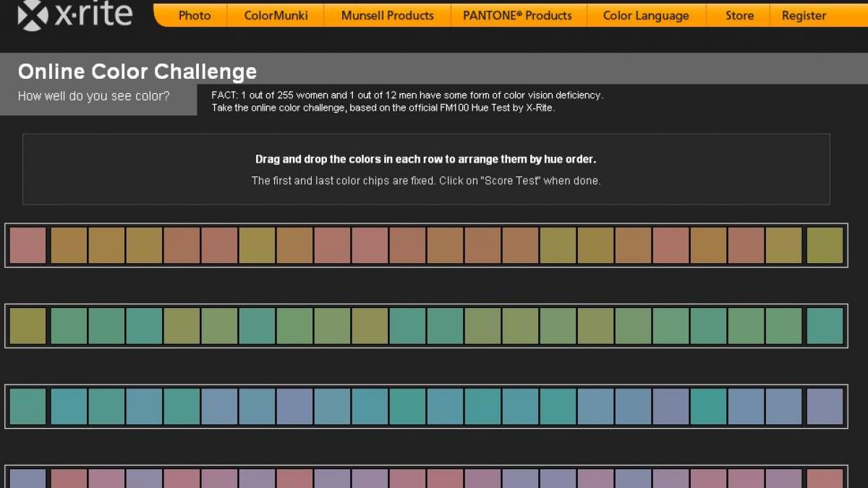Open the Store link in navigation
Image resolution: width=868 pixels, height=488 pixels.
(x=739, y=15)
